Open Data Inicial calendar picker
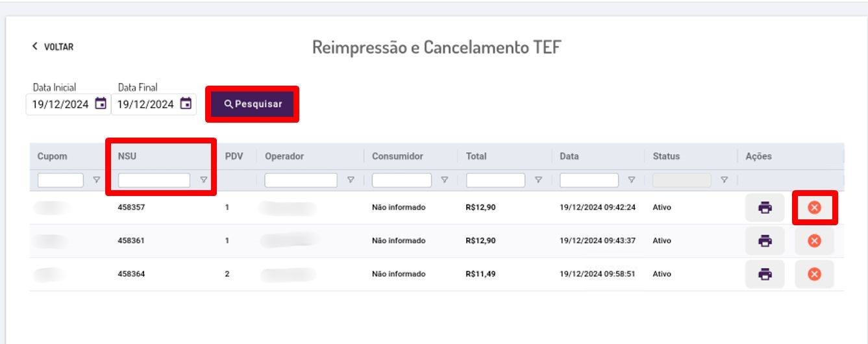Viewport: 868px width, 344px height. 101,104
